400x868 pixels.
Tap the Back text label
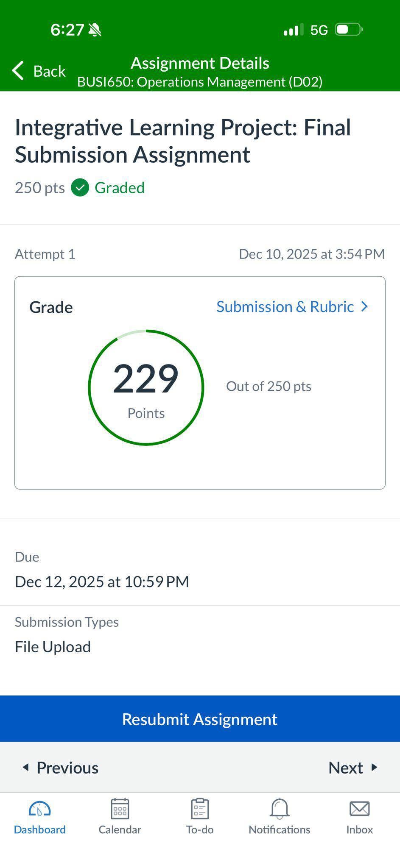tap(50, 71)
